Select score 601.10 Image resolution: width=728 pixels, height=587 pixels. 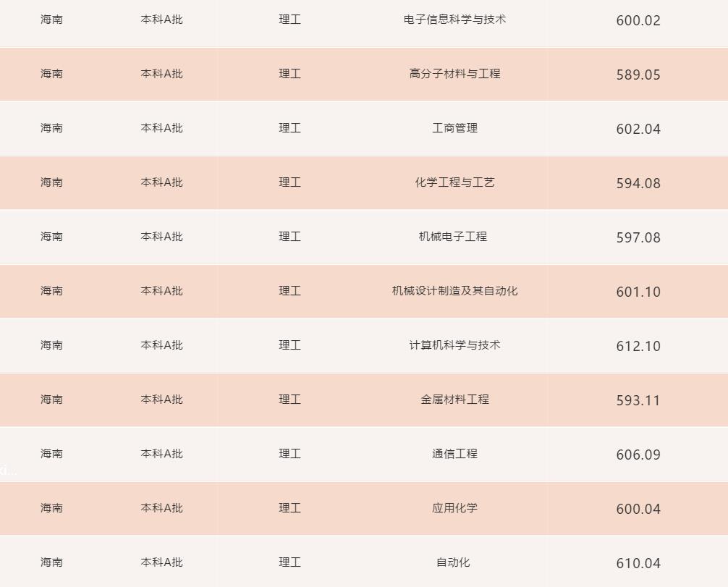click(638, 292)
